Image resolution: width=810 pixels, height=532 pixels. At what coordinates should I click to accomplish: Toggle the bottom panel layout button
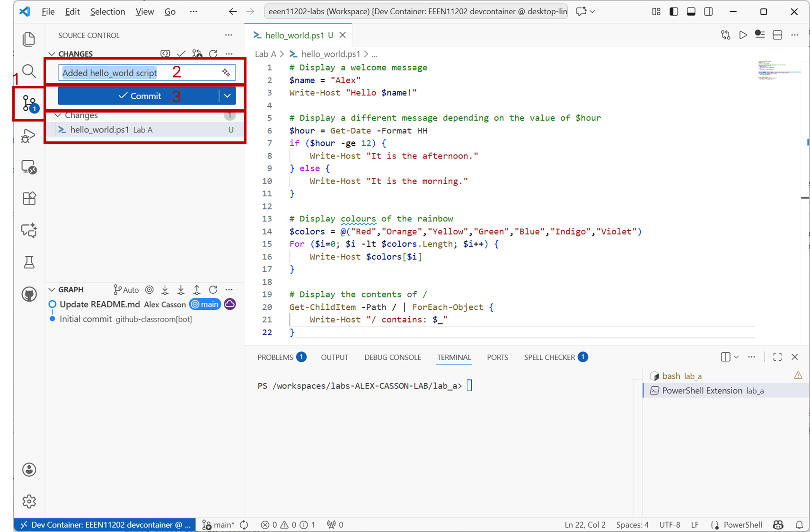click(x=691, y=11)
